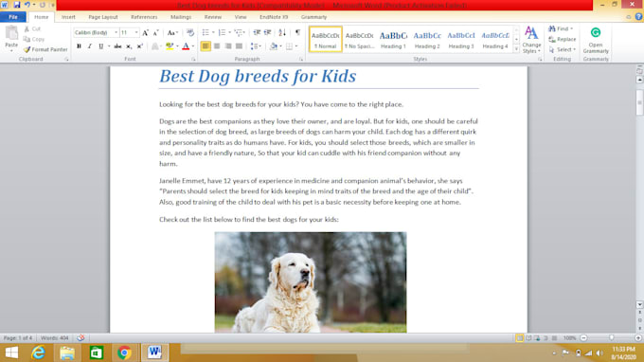Viewport: 644px width, 362px height.
Task: Toggle Bold formatting
Action: 79,46
